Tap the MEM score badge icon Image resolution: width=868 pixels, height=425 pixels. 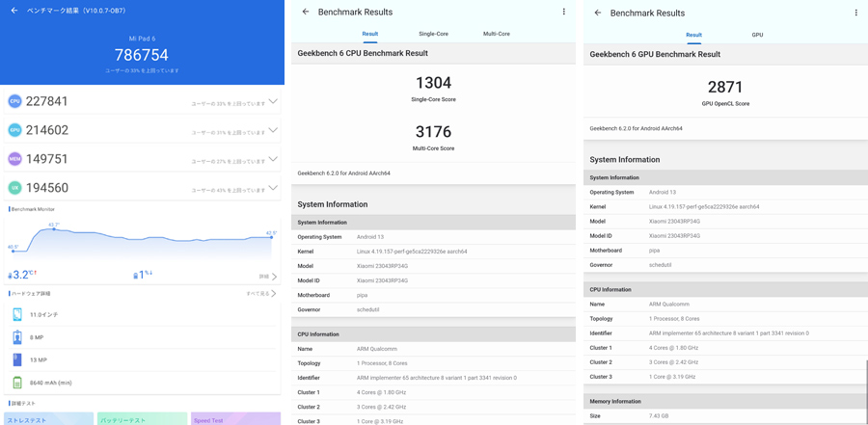14,159
